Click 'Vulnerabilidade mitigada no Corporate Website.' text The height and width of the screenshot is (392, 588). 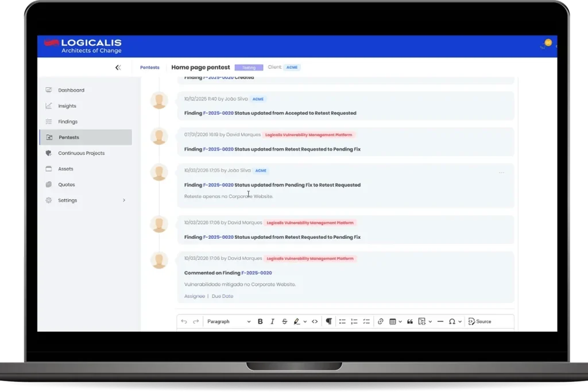pos(240,285)
